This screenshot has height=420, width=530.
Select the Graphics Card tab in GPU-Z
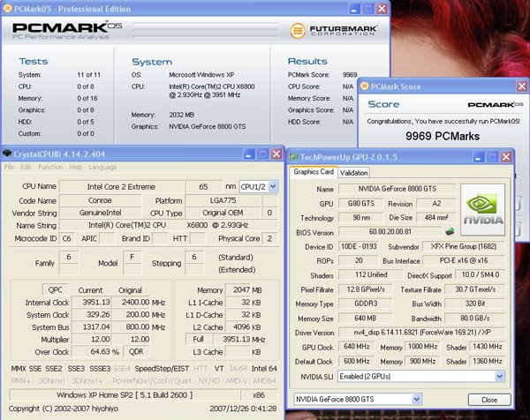pos(314,171)
